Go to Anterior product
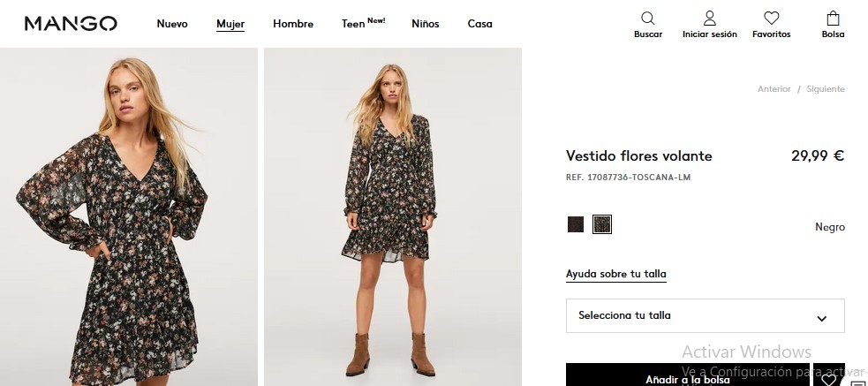868x386 pixels. (x=774, y=89)
